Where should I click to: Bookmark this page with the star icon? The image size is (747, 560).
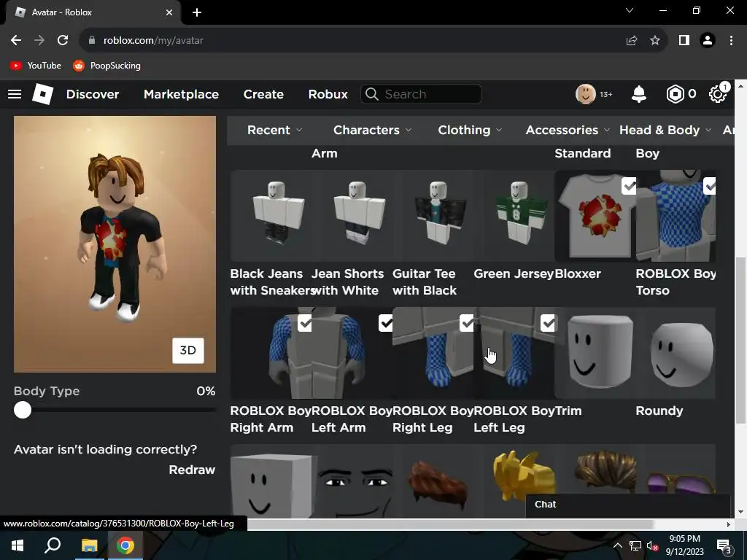pos(655,41)
